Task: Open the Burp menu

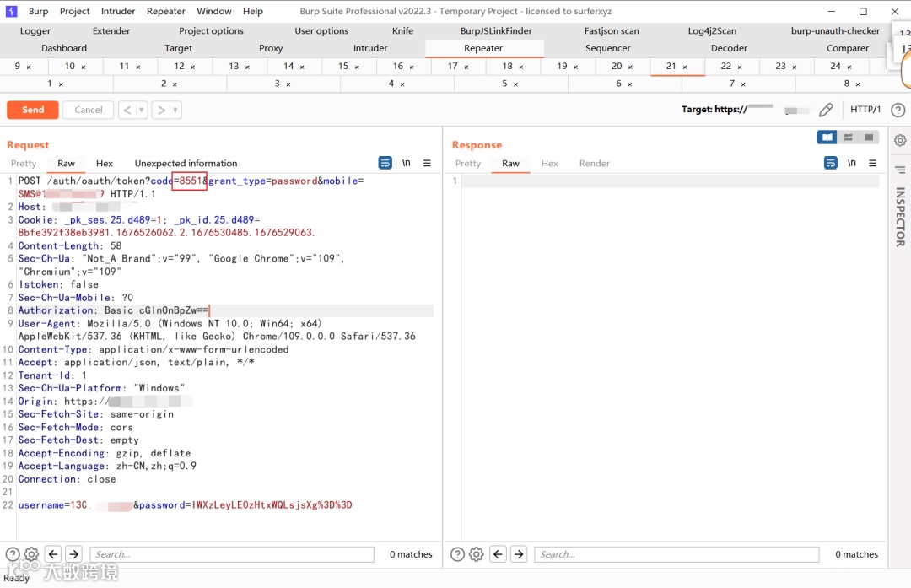Action: click(x=38, y=11)
